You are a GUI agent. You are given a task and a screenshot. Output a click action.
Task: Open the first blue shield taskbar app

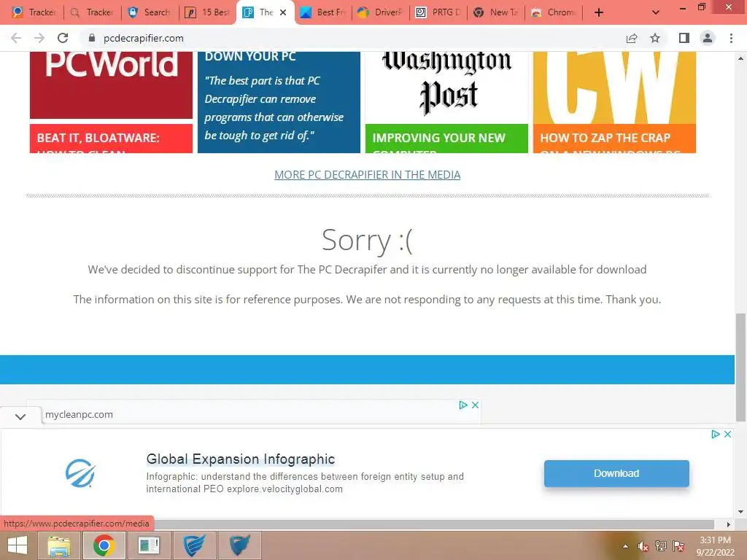(194, 545)
